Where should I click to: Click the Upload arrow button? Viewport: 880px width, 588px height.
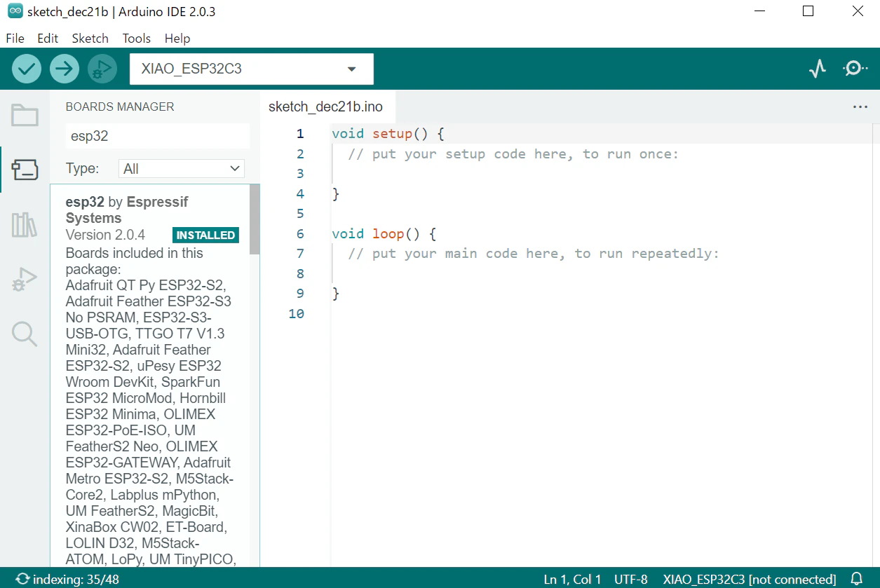[65, 69]
